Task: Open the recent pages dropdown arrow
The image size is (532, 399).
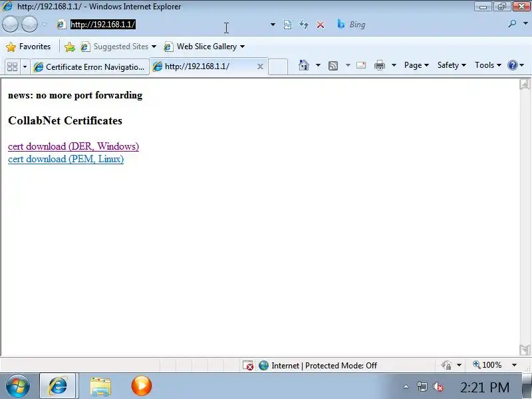Action: point(45,25)
